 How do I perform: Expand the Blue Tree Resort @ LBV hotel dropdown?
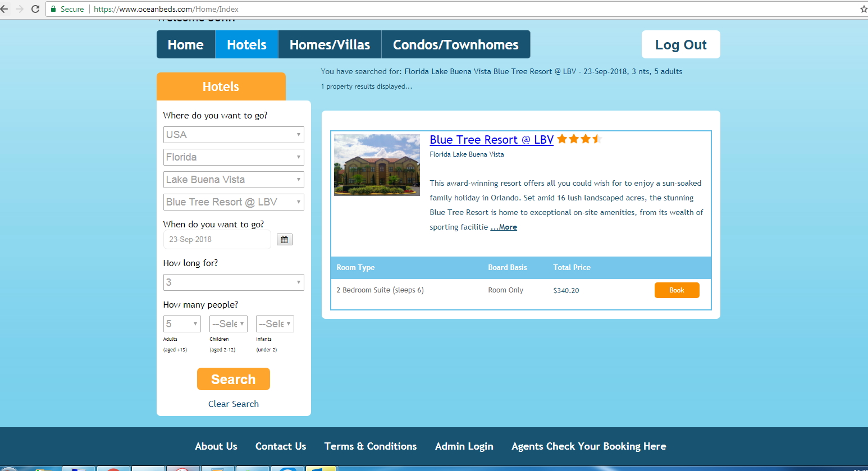tap(234, 202)
